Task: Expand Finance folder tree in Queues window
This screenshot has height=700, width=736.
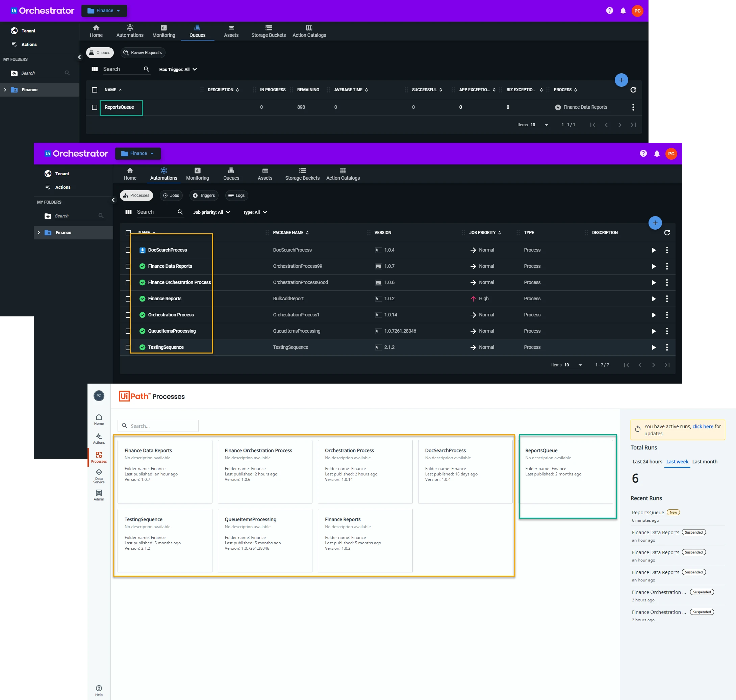Action: click(x=5, y=90)
